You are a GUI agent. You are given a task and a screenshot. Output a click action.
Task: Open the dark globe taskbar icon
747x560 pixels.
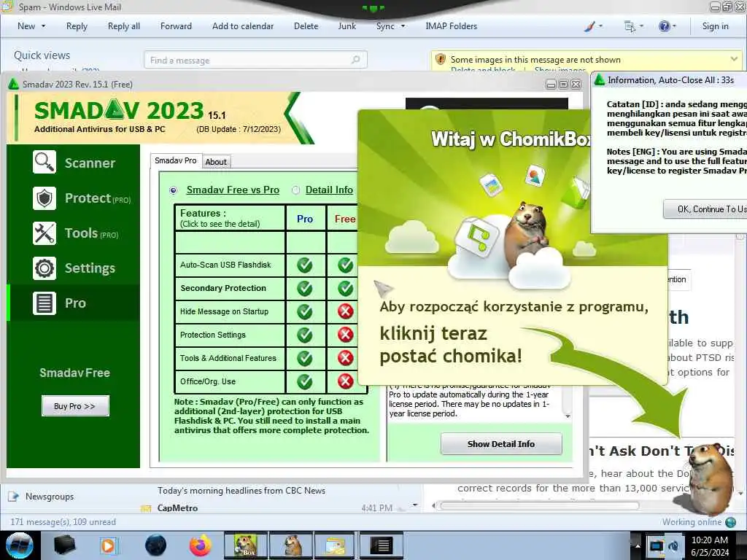155,545
